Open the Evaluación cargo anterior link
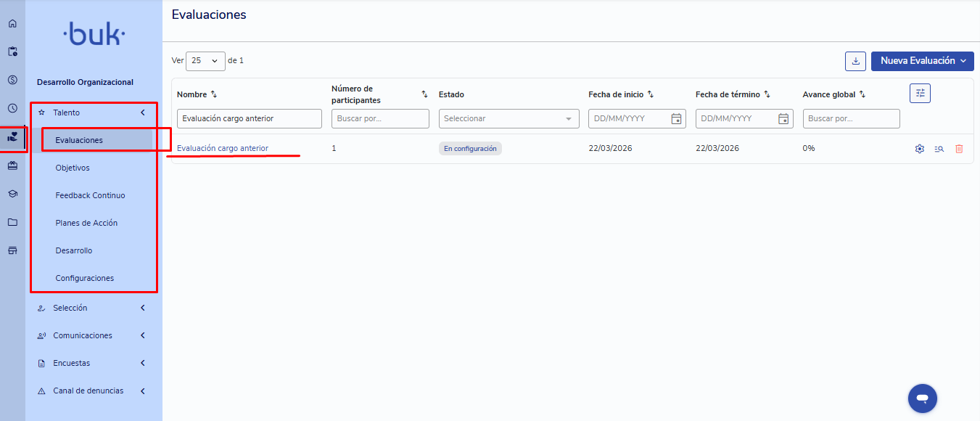 [223, 148]
